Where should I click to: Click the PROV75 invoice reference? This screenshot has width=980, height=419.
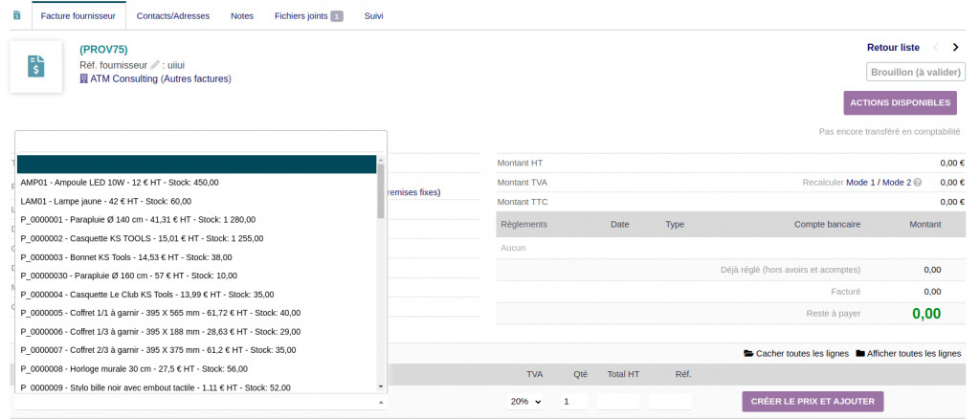(x=103, y=50)
